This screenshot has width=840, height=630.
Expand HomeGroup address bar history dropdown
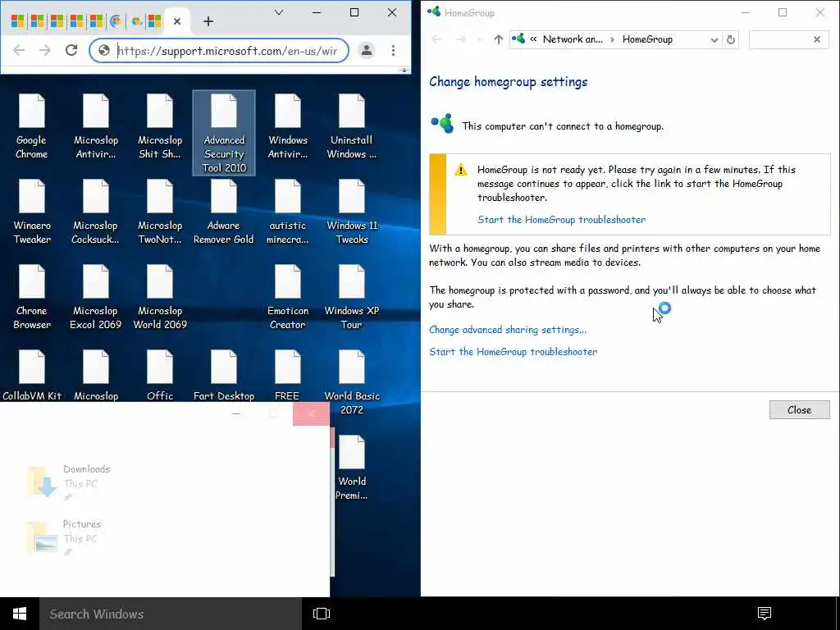(714, 39)
